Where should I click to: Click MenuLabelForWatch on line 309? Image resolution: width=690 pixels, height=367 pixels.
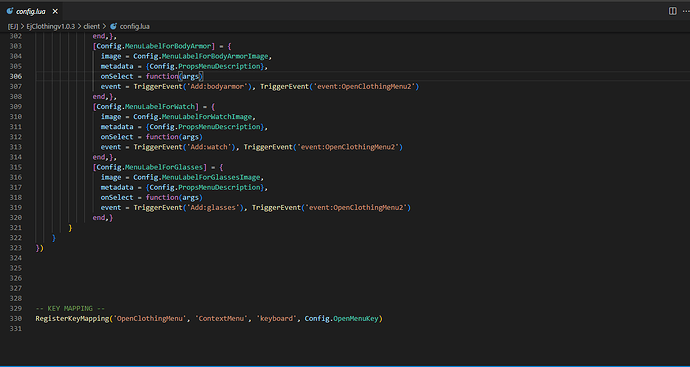tap(160, 106)
